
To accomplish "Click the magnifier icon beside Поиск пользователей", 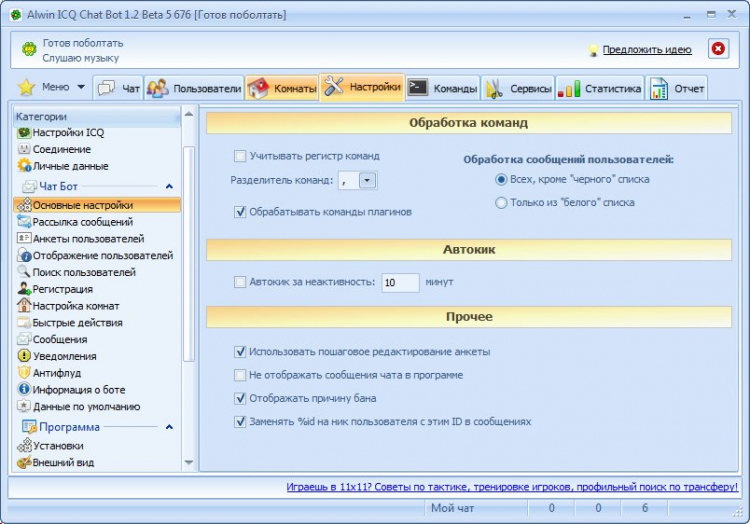I will point(24,272).
